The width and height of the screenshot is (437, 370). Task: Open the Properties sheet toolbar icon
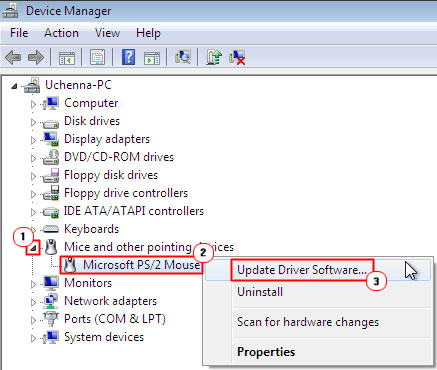(x=97, y=57)
